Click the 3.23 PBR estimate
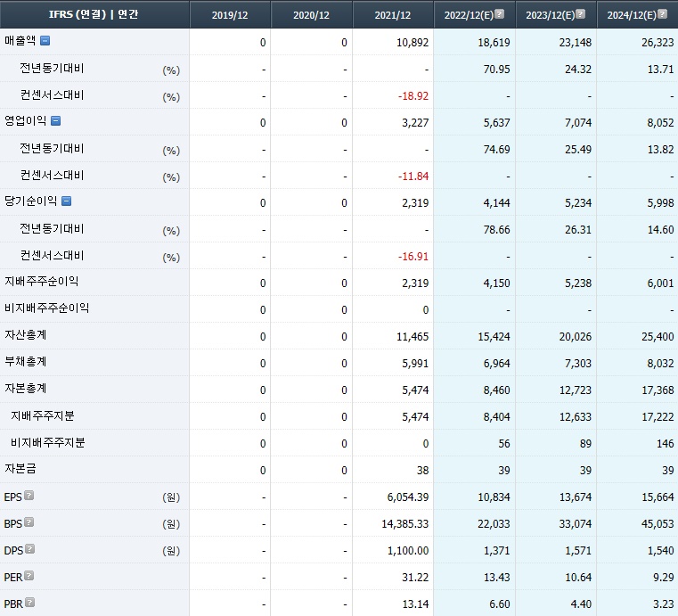The width and height of the screenshot is (678, 616). click(663, 604)
